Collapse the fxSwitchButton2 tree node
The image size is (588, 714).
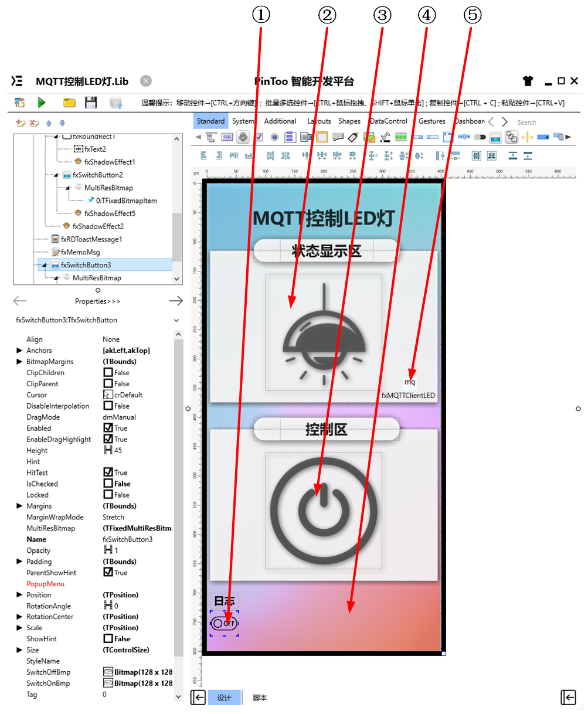[56, 175]
